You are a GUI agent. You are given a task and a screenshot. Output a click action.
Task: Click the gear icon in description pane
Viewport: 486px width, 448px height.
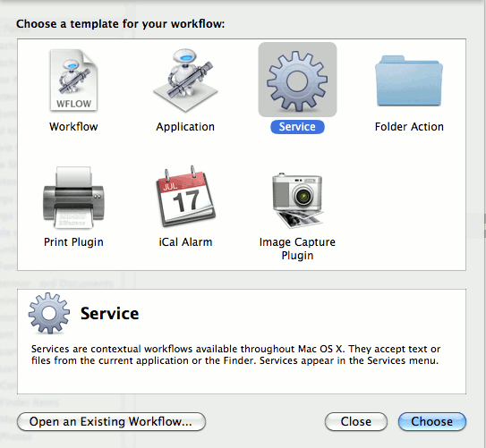coord(49,313)
